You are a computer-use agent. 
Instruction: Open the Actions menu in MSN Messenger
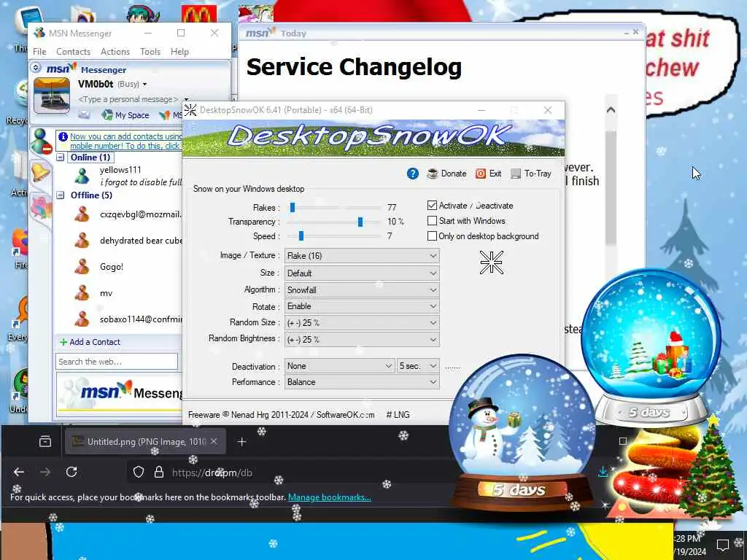[115, 52]
